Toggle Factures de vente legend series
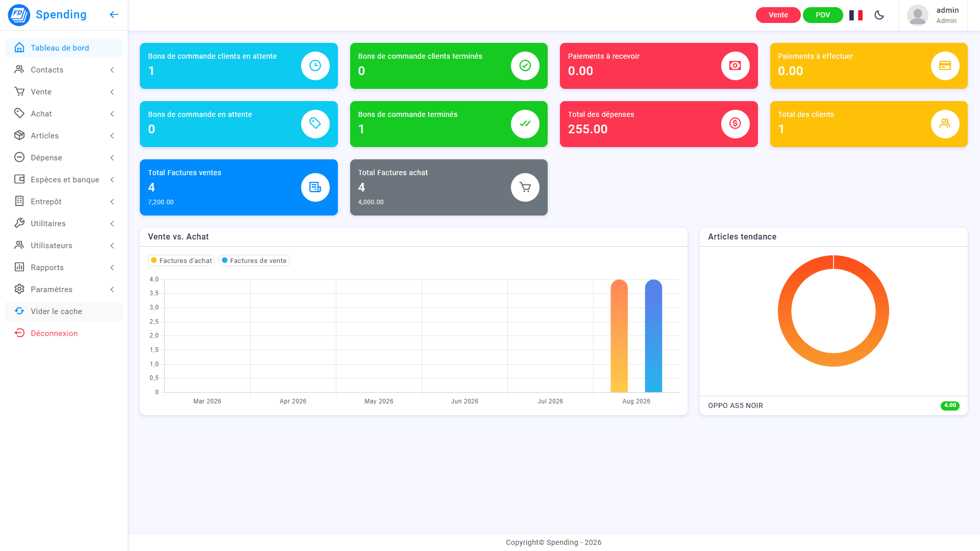Screen dimensions: 980x551 [x=254, y=260]
